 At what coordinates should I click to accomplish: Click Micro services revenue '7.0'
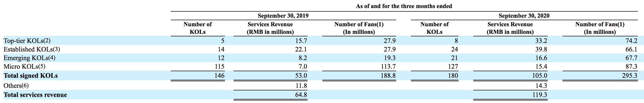click(x=303, y=66)
